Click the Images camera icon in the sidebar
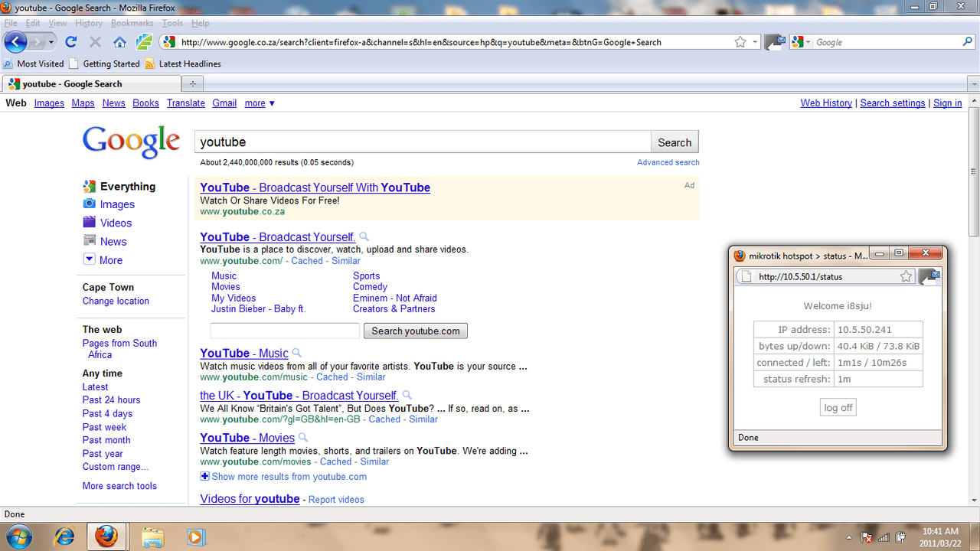 pyautogui.click(x=90, y=204)
